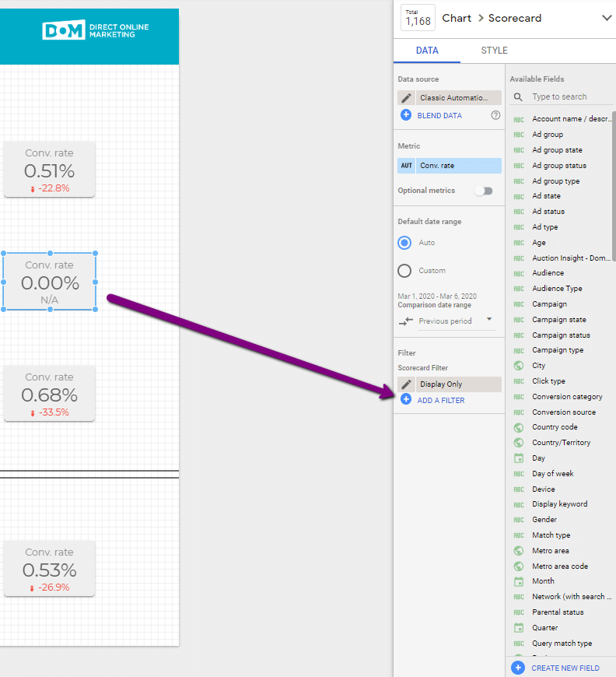Image resolution: width=616 pixels, height=677 pixels.
Task: Select the Custom date range radio button
Action: coord(404,271)
